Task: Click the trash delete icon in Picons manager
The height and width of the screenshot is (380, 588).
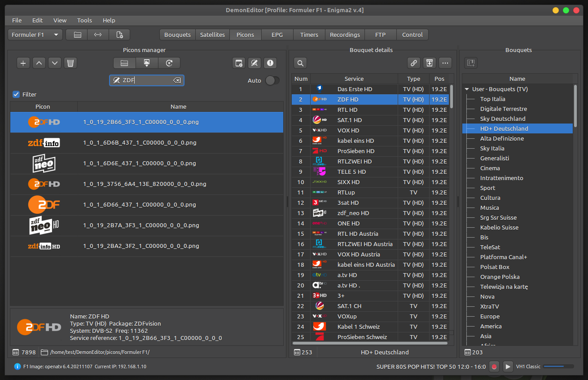Action: tap(70, 63)
